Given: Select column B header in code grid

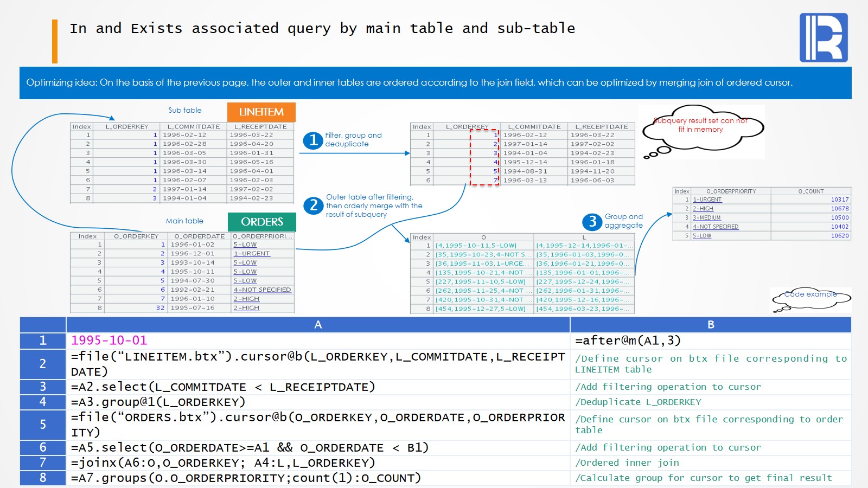Looking at the screenshot, I should tap(710, 325).
